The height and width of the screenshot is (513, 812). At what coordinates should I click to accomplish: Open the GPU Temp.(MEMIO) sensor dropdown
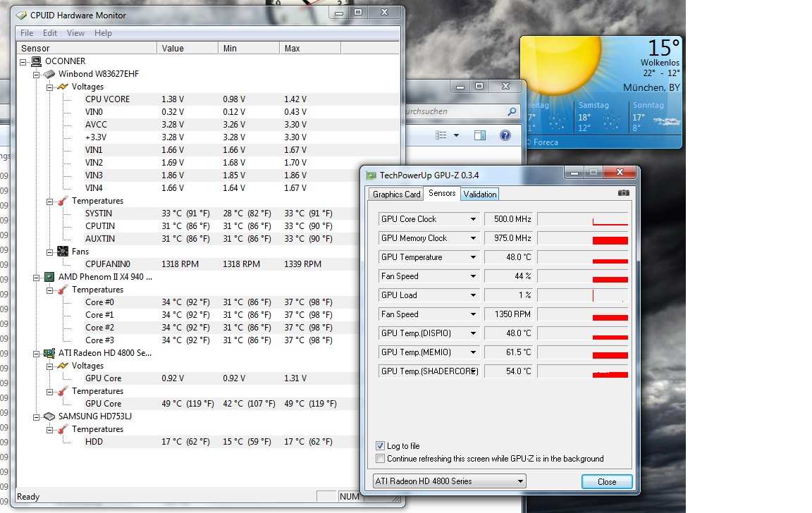tap(473, 352)
